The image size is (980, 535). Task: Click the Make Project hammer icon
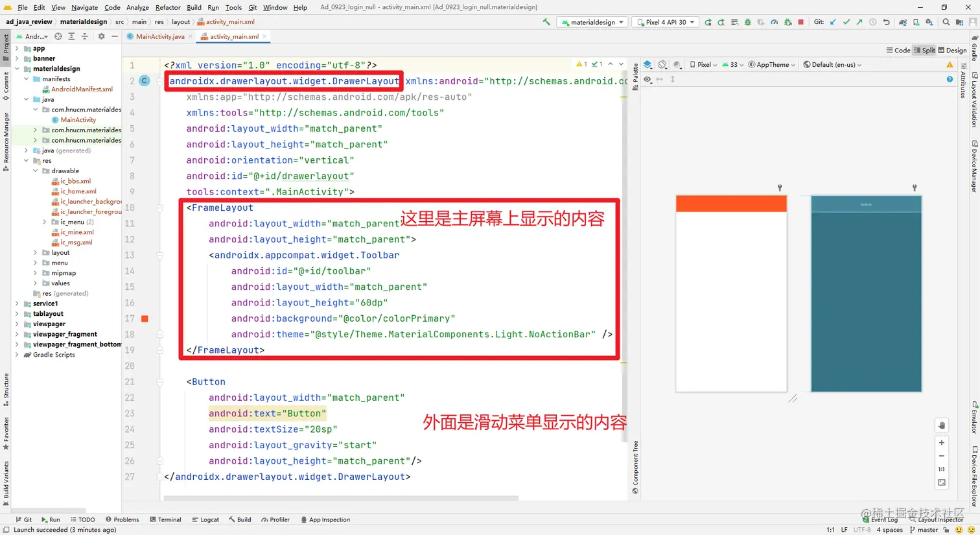(x=546, y=22)
